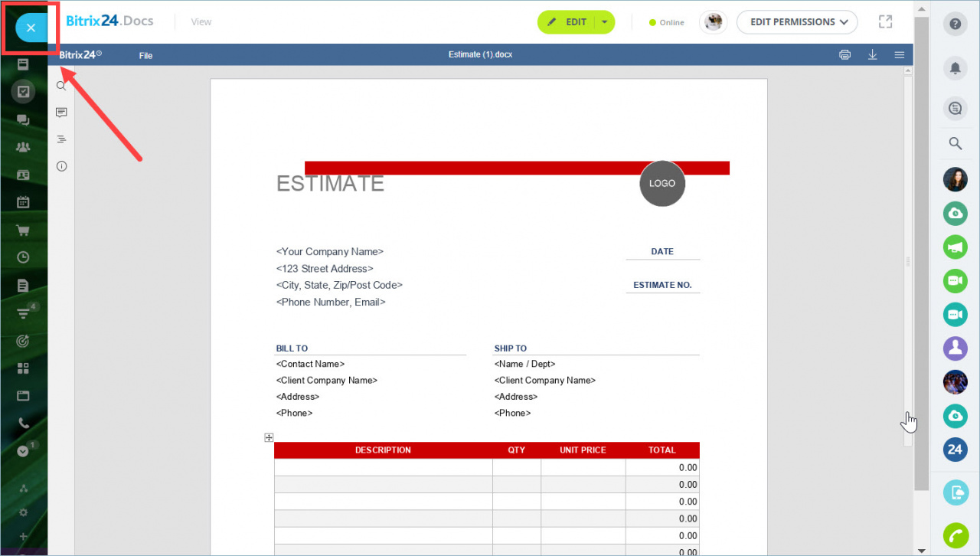The image size is (980, 556).
Task: Open the light blue mobile app icon
Action: click(955, 492)
